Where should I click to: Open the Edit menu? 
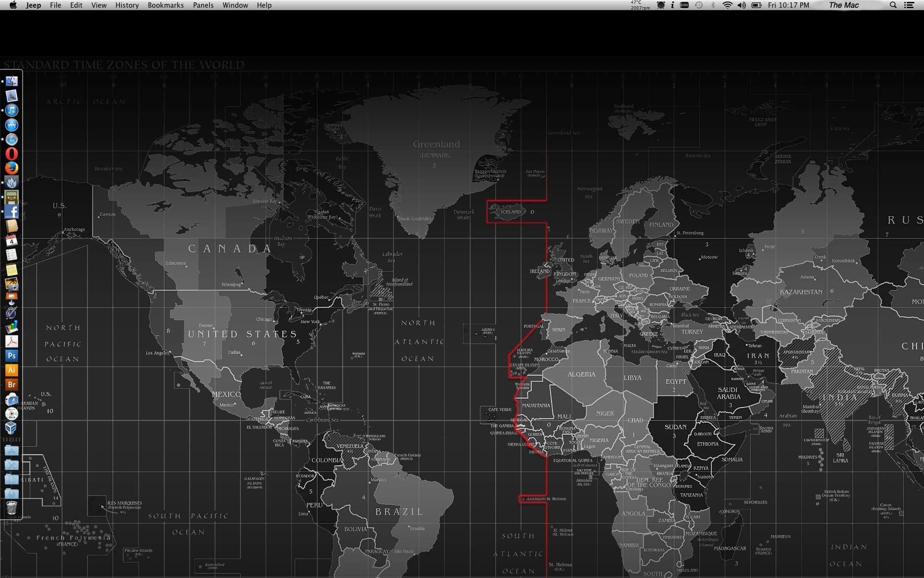click(x=76, y=5)
